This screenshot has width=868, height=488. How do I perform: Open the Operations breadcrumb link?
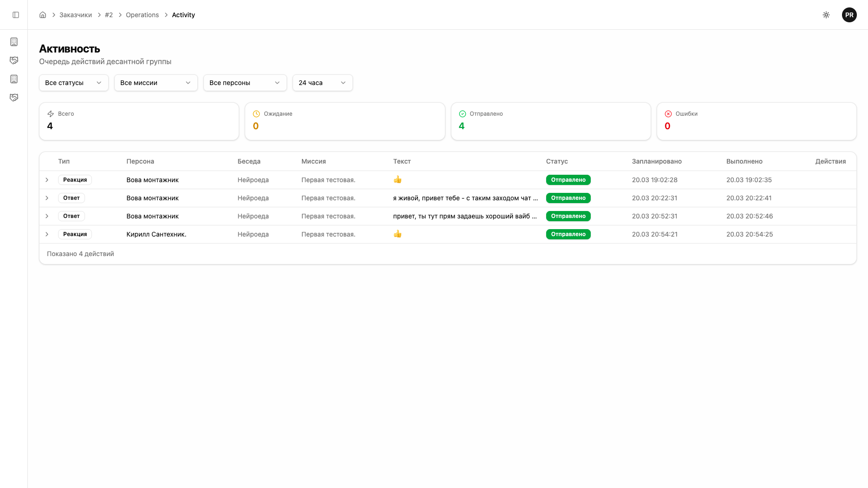[x=142, y=15]
